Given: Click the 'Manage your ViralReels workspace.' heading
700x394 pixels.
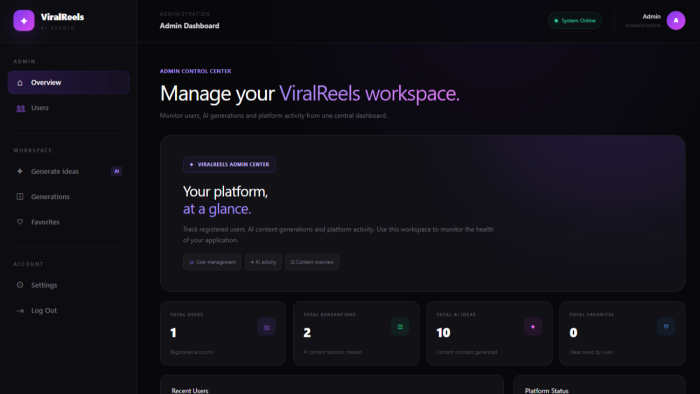Looking at the screenshot, I should click(309, 94).
